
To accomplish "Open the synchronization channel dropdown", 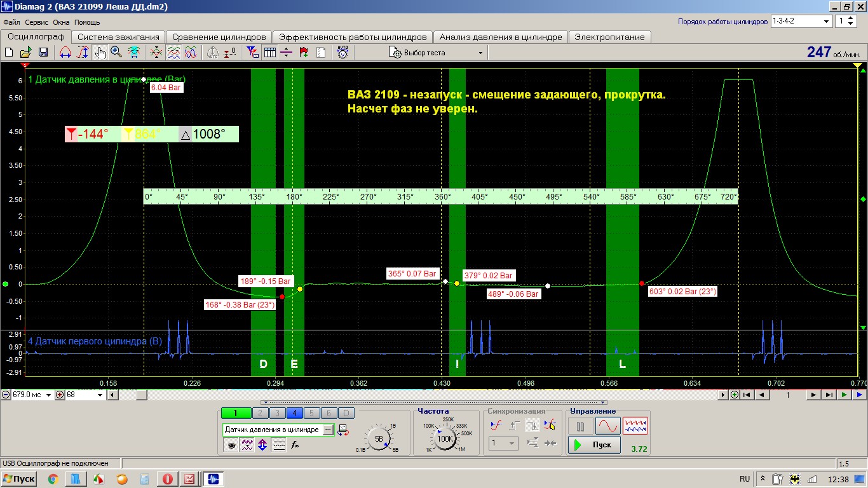I will 503,444.
